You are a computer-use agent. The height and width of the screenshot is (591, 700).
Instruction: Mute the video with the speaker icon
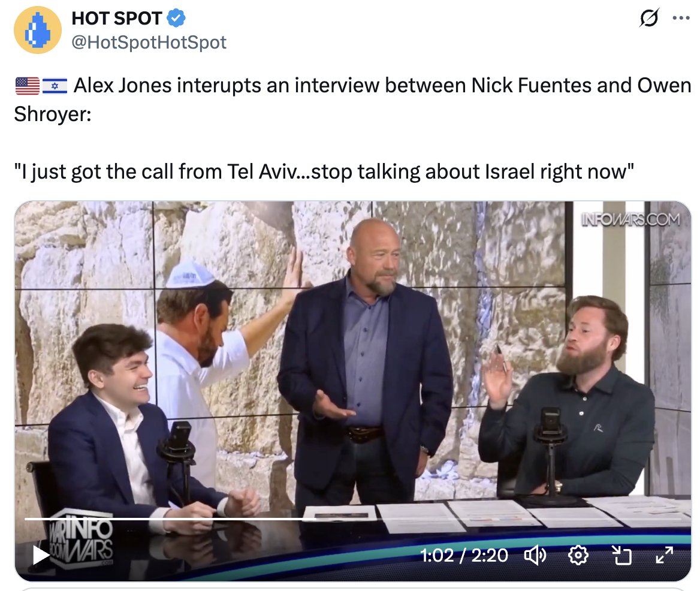point(535,555)
